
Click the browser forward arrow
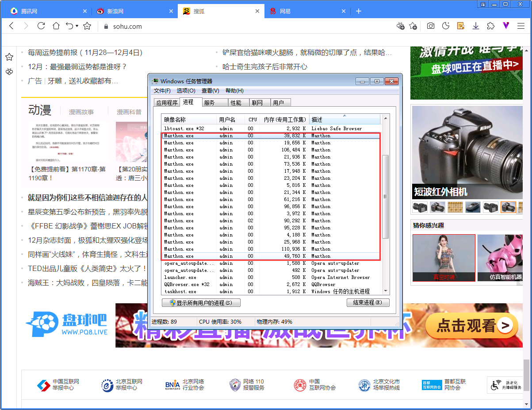click(x=26, y=26)
